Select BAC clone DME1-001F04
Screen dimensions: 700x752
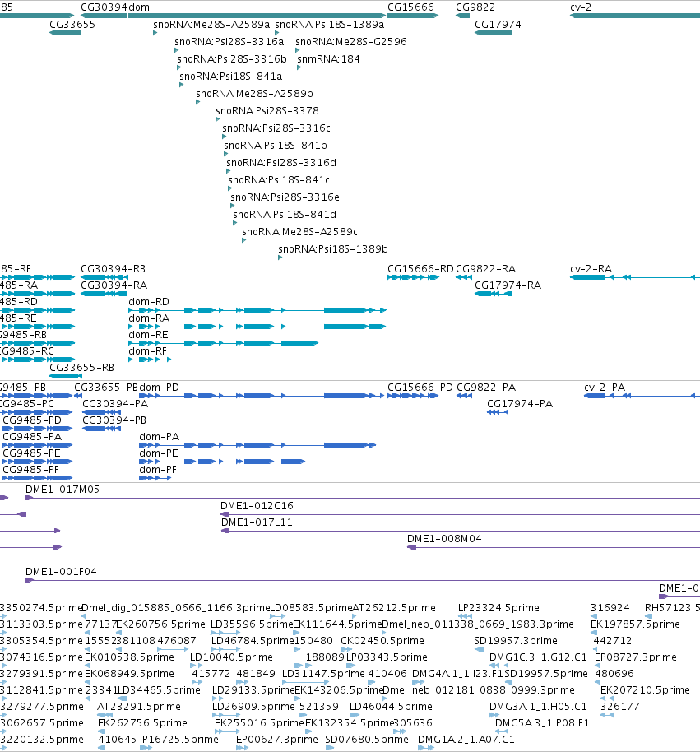[x=363, y=580]
